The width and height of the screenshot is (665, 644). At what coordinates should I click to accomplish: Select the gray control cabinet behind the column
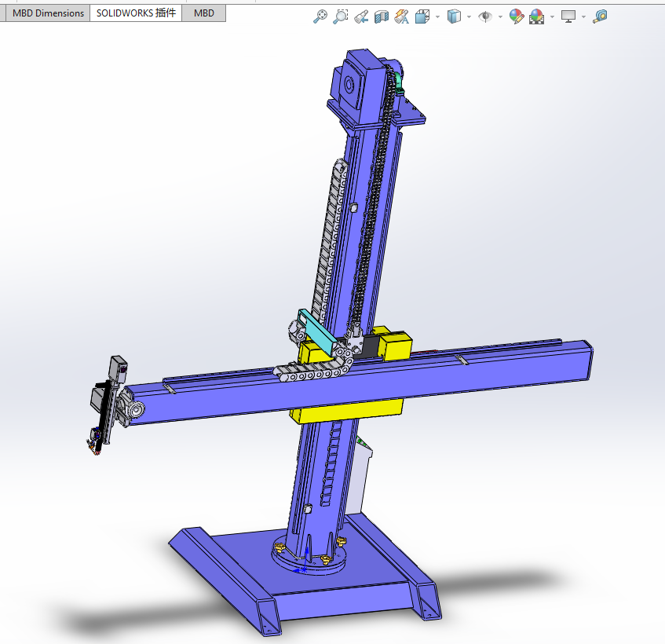click(x=360, y=475)
